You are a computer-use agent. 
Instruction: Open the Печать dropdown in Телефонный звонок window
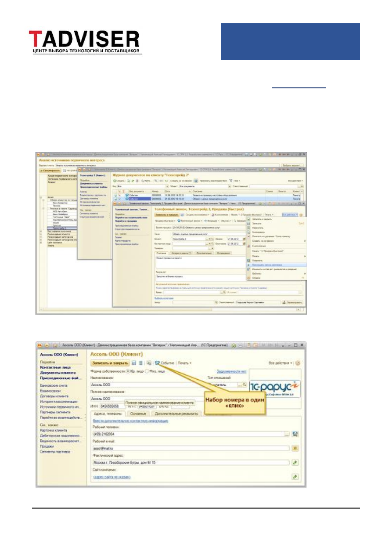tap(268, 214)
